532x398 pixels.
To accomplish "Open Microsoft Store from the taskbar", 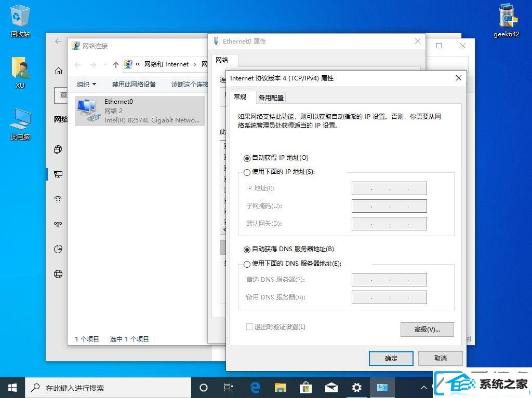I will pos(305,388).
